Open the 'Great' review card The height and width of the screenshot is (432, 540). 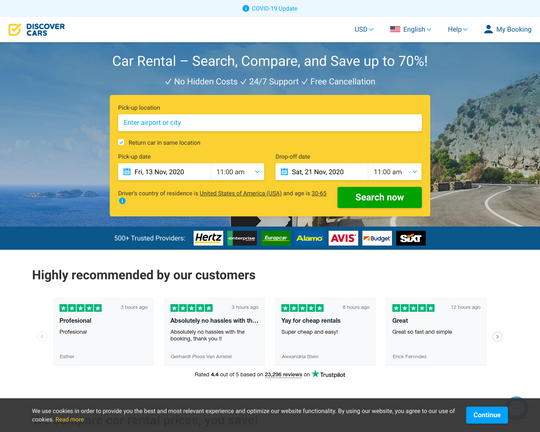click(436, 331)
